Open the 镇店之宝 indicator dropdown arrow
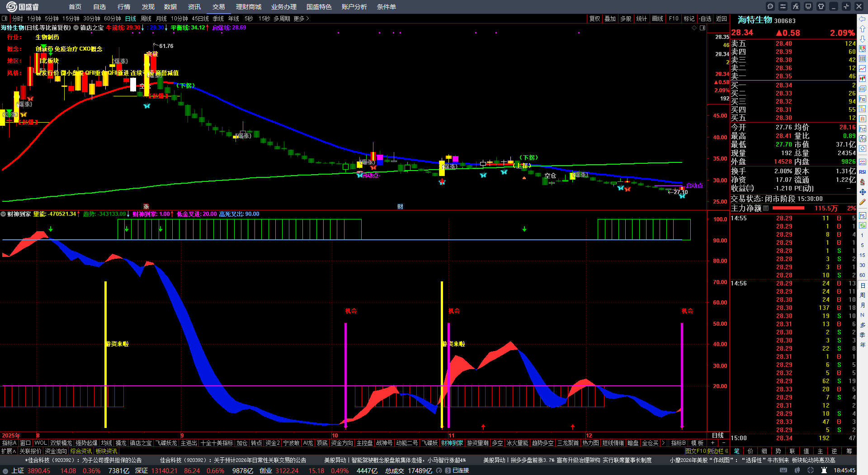Image resolution: width=868 pixels, height=475 pixels. pyautogui.click(x=76, y=28)
